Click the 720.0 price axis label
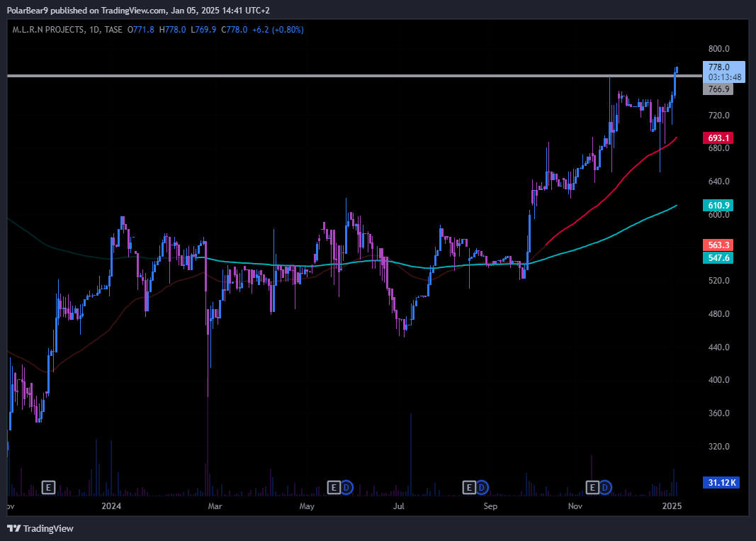Viewport: 756px width, 541px height. (x=719, y=116)
